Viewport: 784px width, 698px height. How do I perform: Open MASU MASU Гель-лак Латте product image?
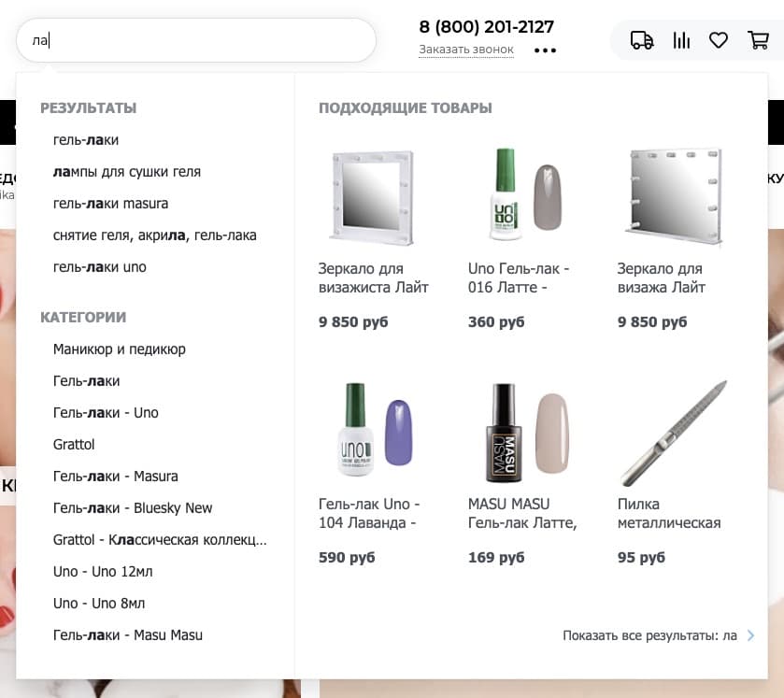524,433
